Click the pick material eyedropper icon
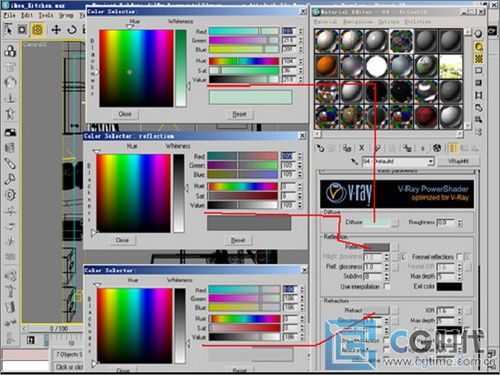The width and height of the screenshot is (500, 375). (x=355, y=162)
